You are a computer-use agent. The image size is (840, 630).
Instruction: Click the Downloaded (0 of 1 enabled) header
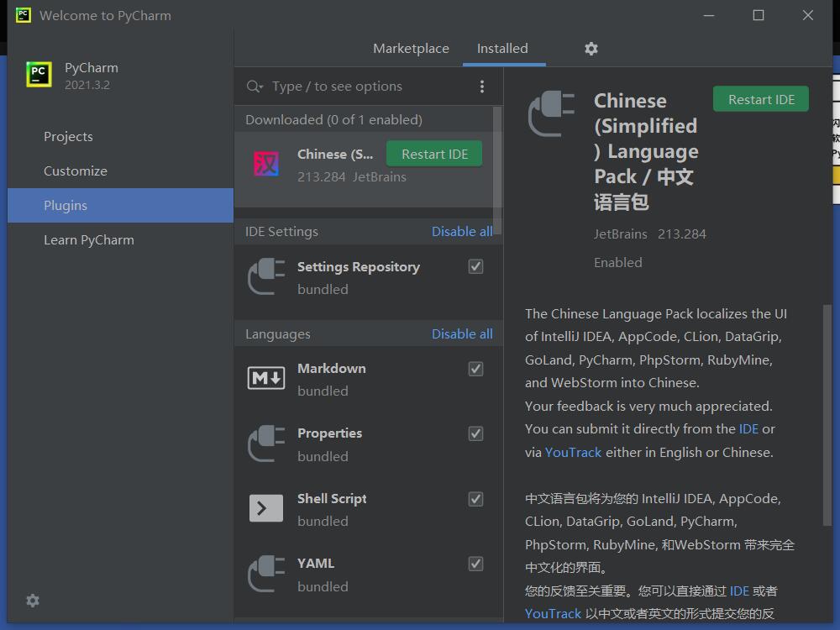[333, 119]
